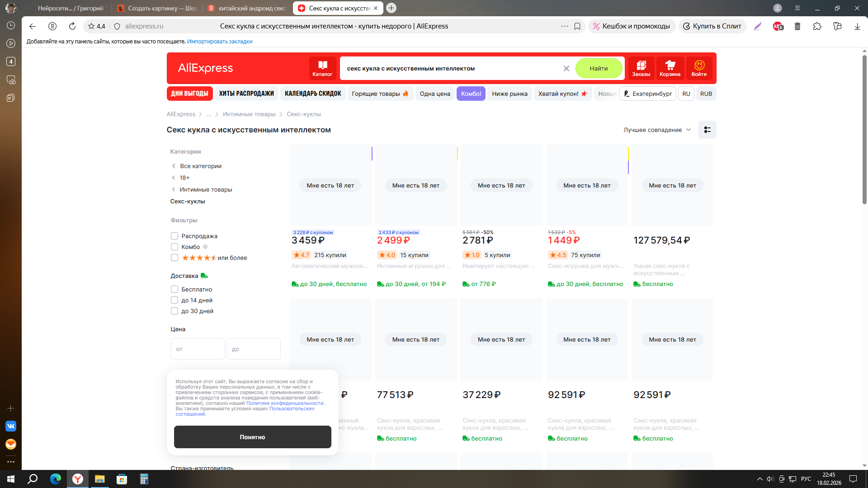Screen dimensions: 868x488
Task: Open the AliExpress Каталог icon
Action: coord(322,68)
